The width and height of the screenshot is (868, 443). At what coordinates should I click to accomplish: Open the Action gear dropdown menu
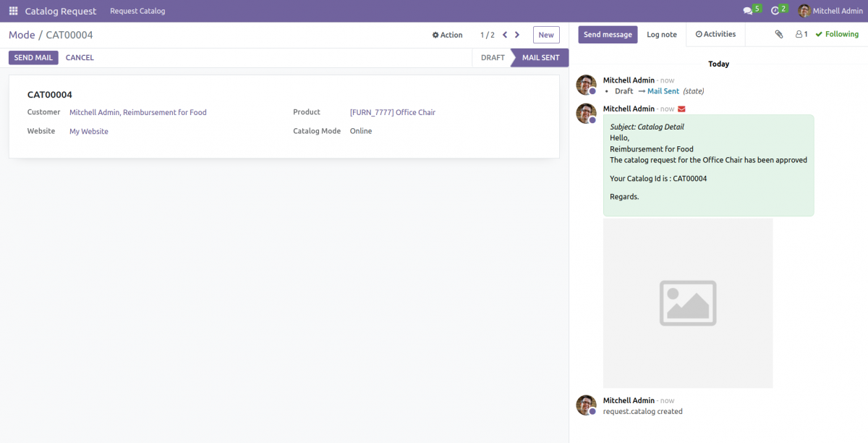point(447,34)
